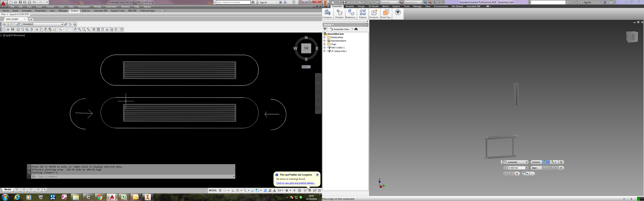Launch Google Chrome from the taskbar
The image size is (644, 201).
99,197
